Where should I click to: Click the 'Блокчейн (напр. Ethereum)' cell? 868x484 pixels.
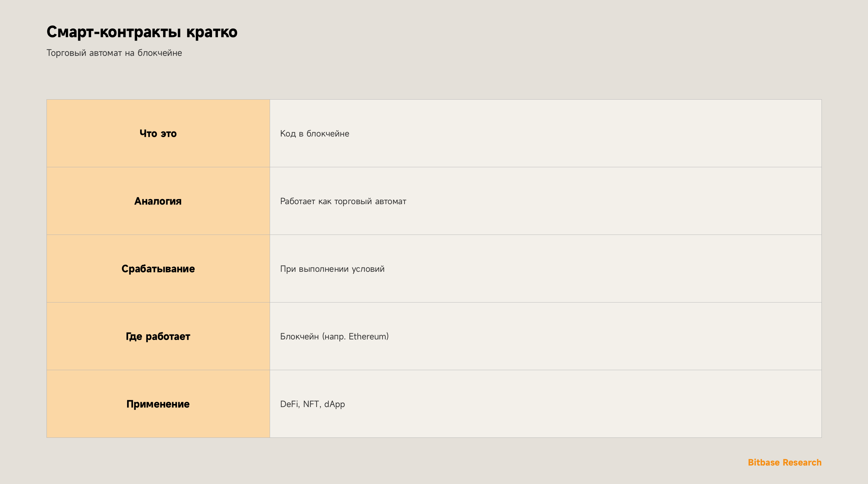pos(546,336)
